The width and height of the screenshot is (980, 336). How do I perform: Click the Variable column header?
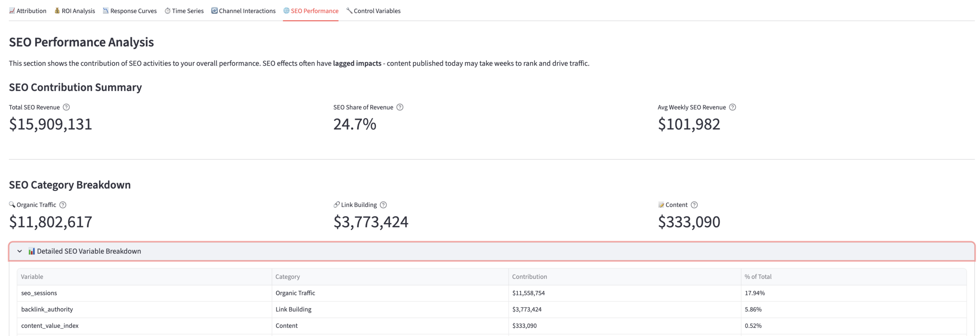click(x=32, y=277)
